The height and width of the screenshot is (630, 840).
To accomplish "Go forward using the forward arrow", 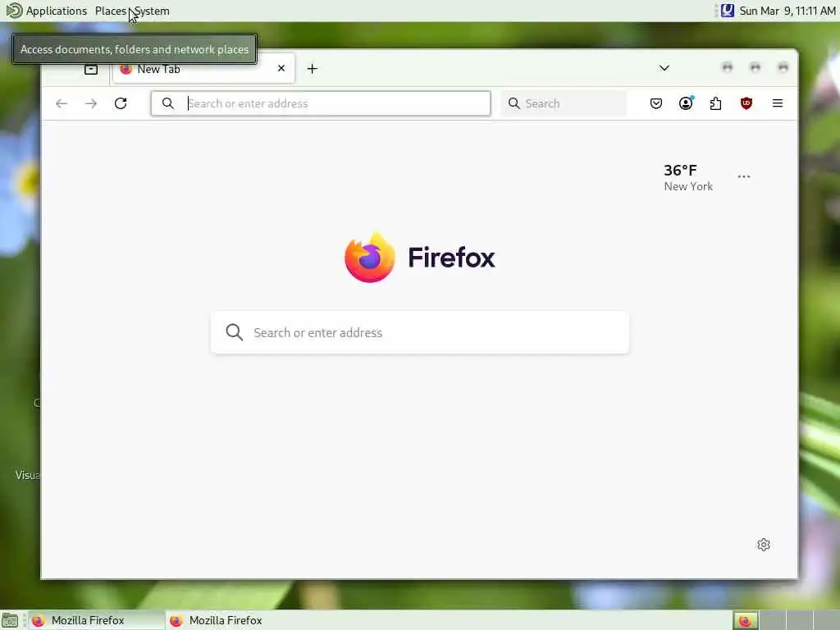I will 91,103.
